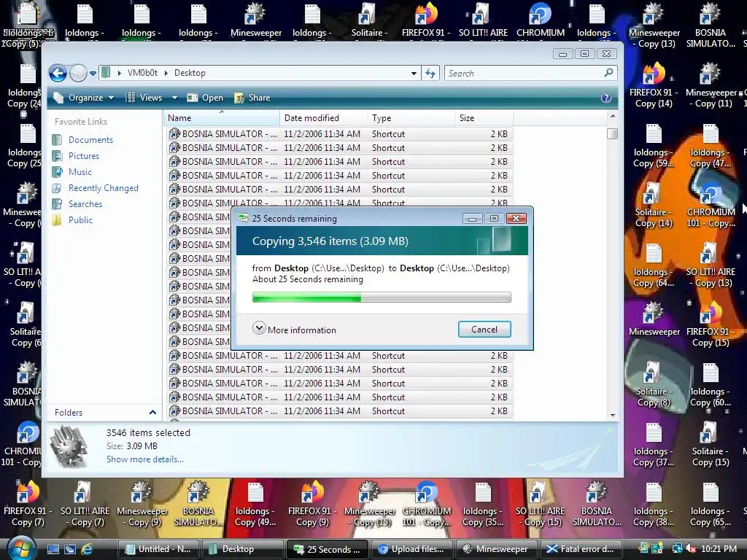The height and width of the screenshot is (560, 747).
Task: Open Music in Favorite Links
Action: click(80, 172)
